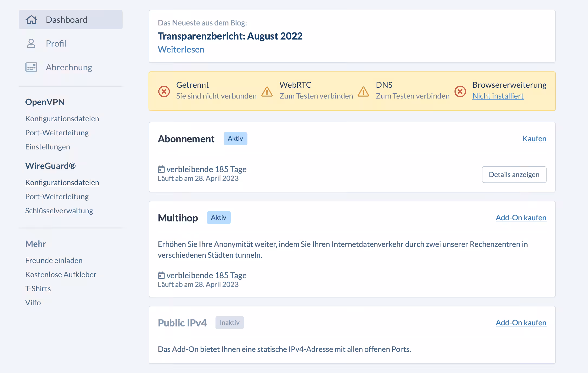Click Nicht installiert extension link

pyautogui.click(x=498, y=96)
